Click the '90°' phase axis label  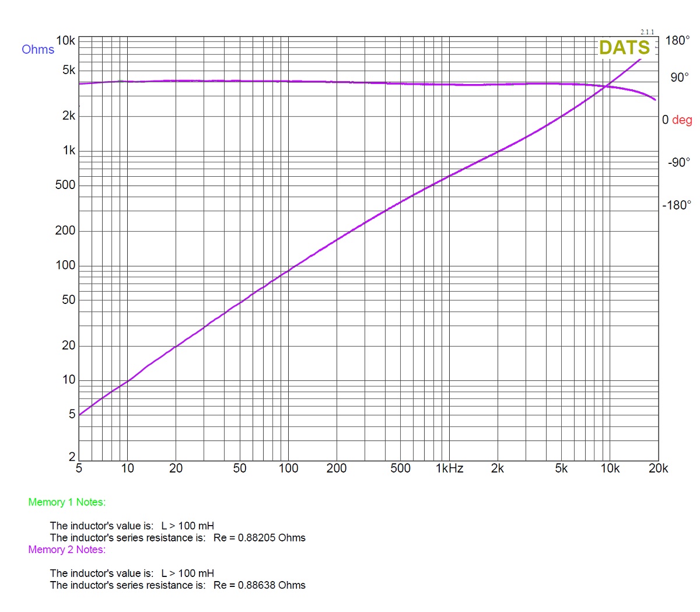[680, 78]
